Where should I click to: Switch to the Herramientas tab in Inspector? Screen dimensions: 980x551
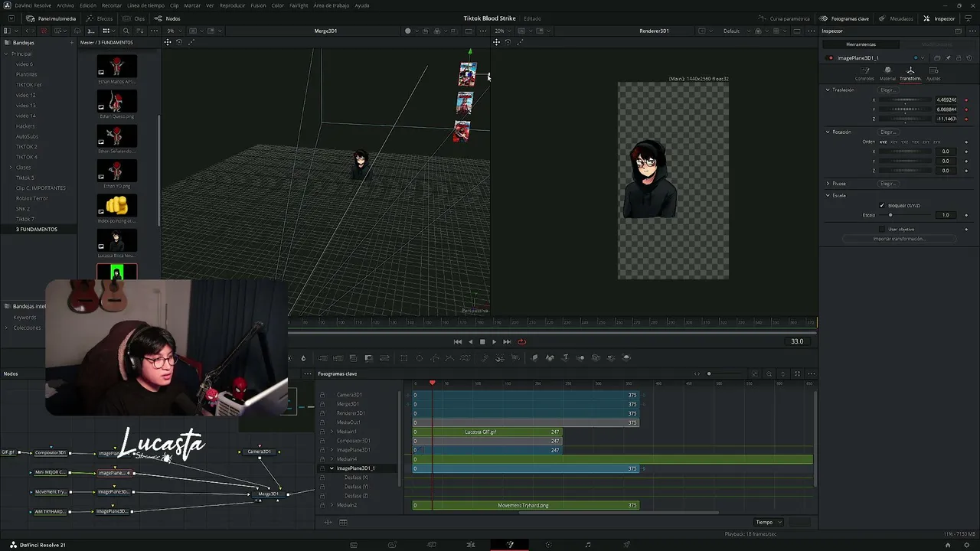tap(861, 44)
